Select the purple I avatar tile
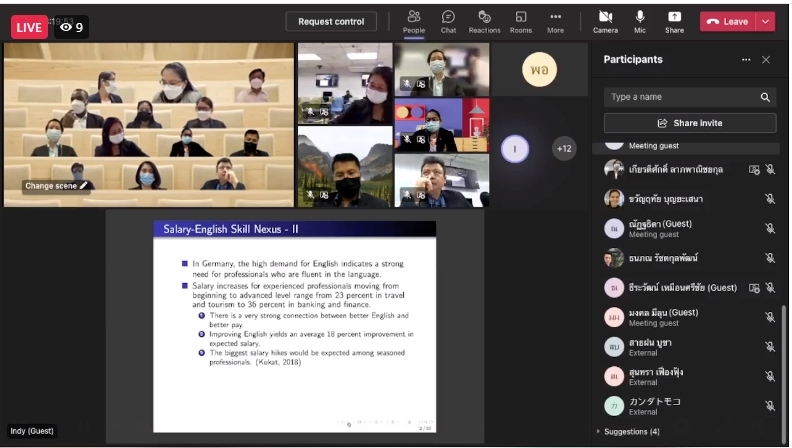The width and height of the screenshot is (792, 448). click(x=515, y=149)
